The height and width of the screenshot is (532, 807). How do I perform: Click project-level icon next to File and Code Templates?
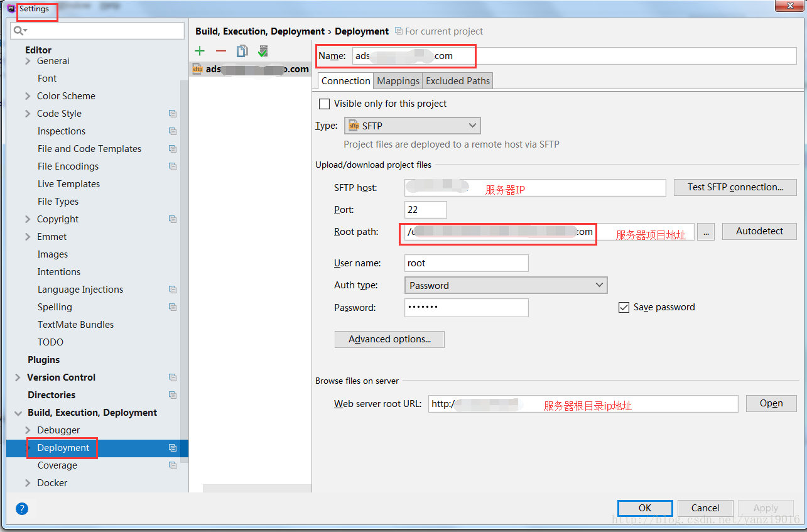(x=173, y=149)
